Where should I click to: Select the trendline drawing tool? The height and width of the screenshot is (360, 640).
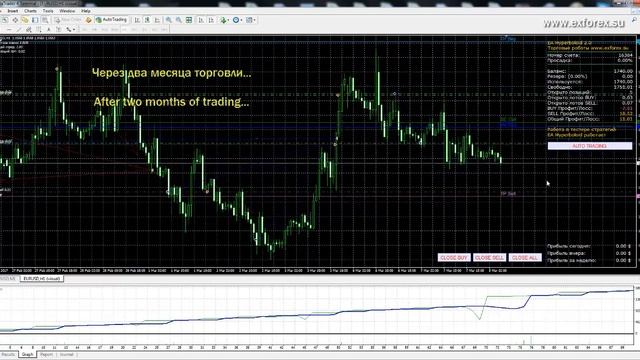[19, 30]
